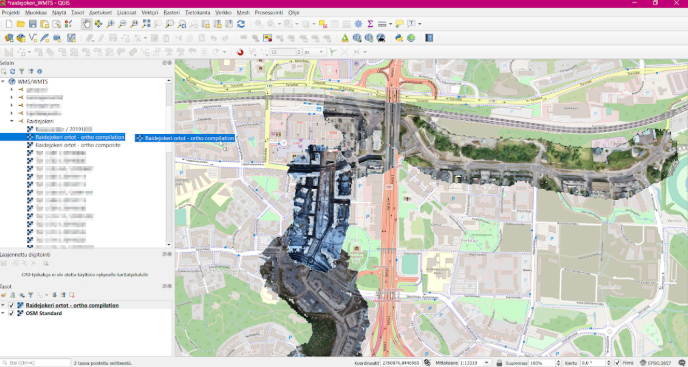Screen dimensions: 688x367
Task: Open the Mittakaava scale dropdown
Action: (x=487, y=363)
